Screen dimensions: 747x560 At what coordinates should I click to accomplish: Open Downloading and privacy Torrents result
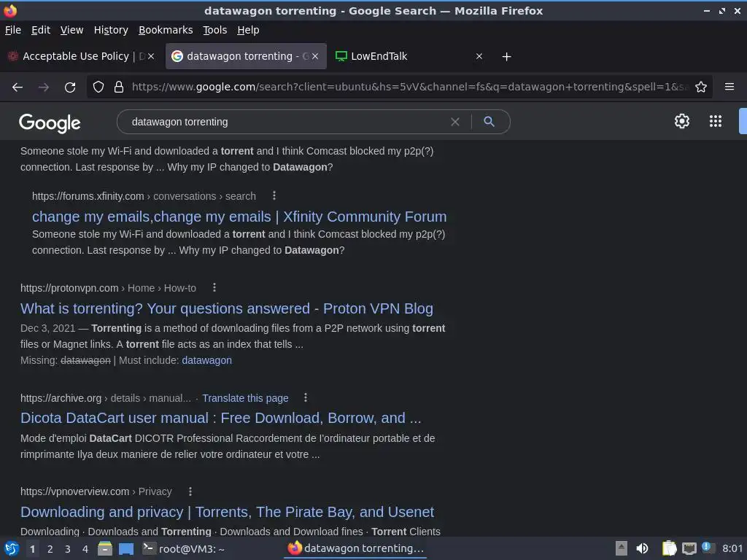(228, 512)
